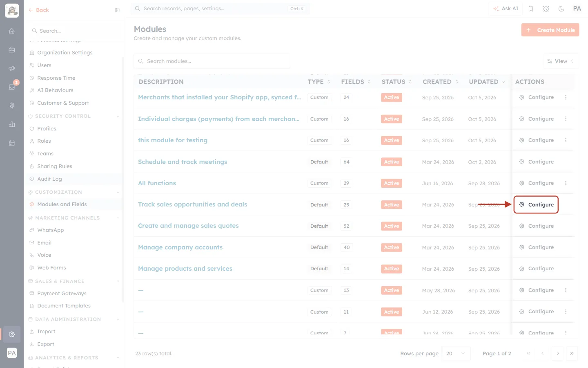Click the bookmark icon in top bar
588x368 pixels.
531,9
